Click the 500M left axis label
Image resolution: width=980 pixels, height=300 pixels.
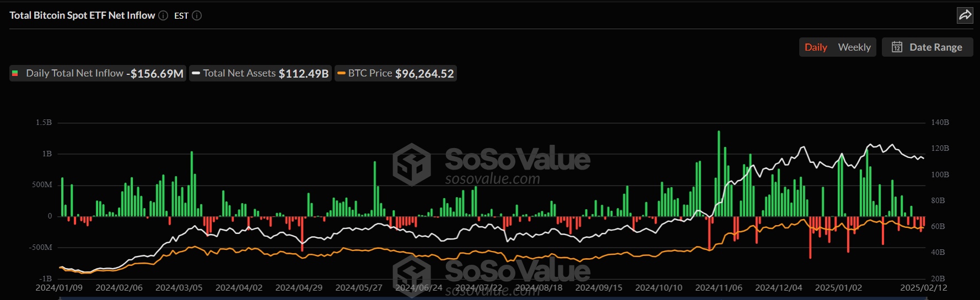[x=42, y=185]
